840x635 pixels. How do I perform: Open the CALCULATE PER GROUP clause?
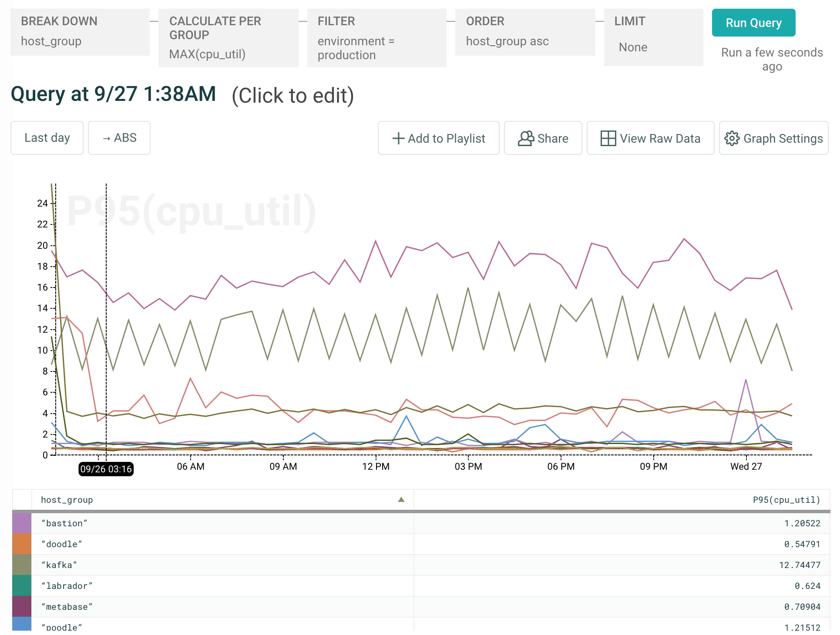(228, 38)
